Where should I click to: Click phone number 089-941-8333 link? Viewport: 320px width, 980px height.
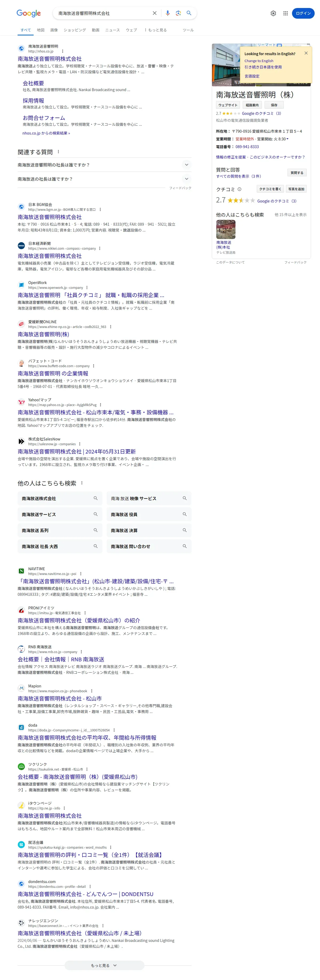point(247,147)
